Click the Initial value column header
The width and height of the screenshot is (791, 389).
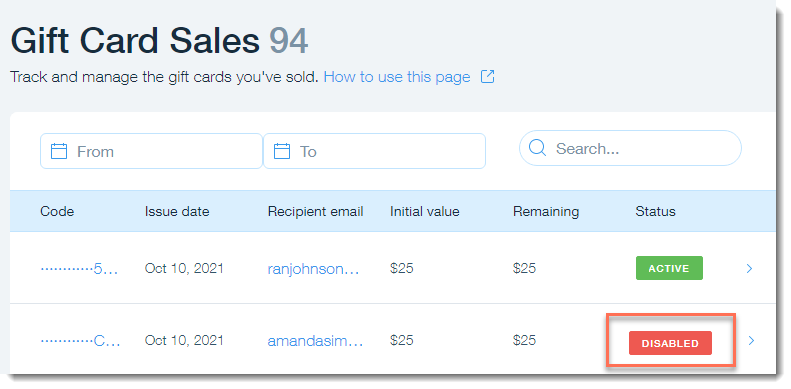pyautogui.click(x=425, y=211)
